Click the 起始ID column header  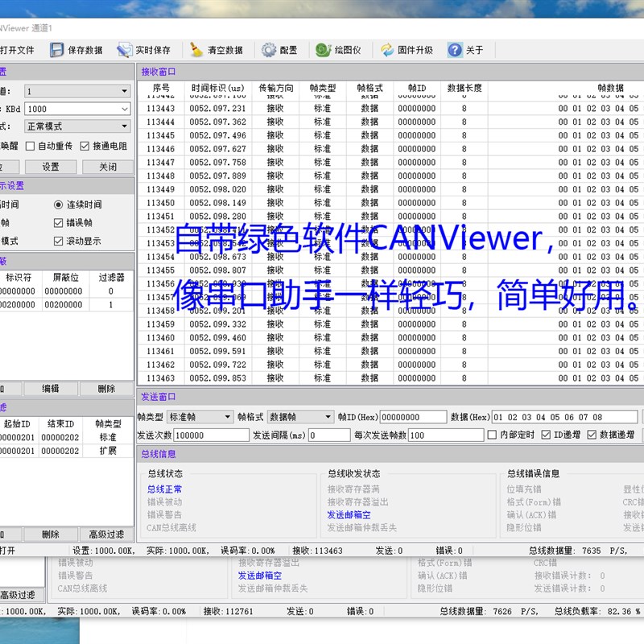pos(17,424)
